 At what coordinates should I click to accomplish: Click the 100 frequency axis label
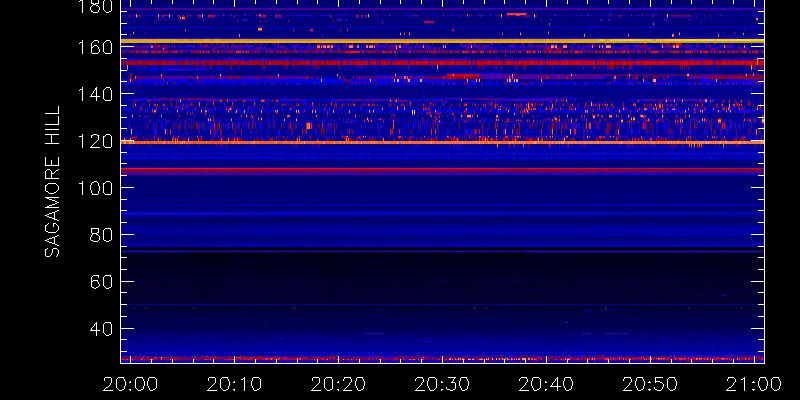click(94, 188)
